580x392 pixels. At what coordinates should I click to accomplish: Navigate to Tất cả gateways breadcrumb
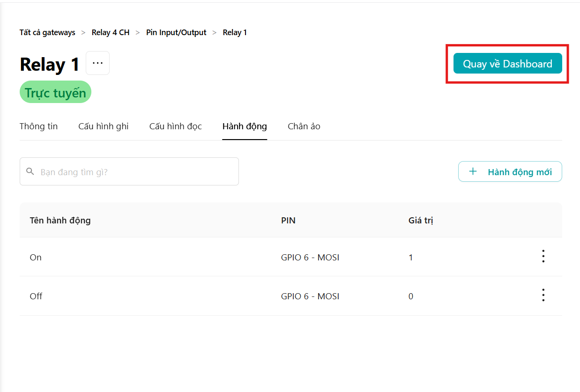47,33
